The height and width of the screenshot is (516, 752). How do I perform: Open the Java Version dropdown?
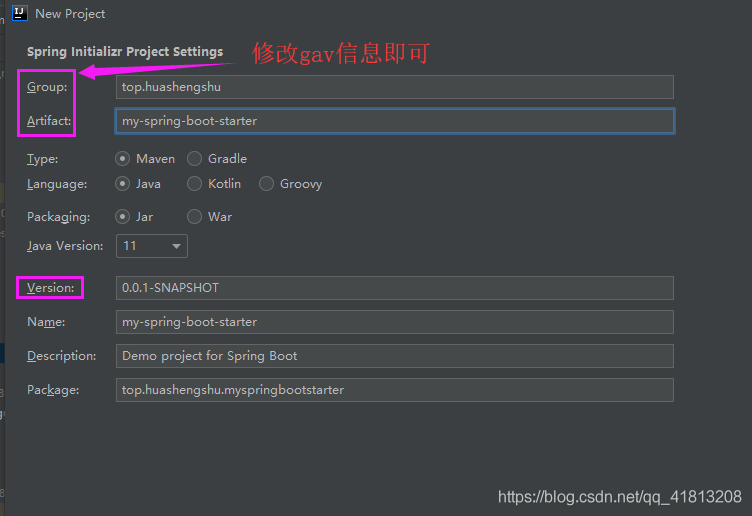[152, 246]
